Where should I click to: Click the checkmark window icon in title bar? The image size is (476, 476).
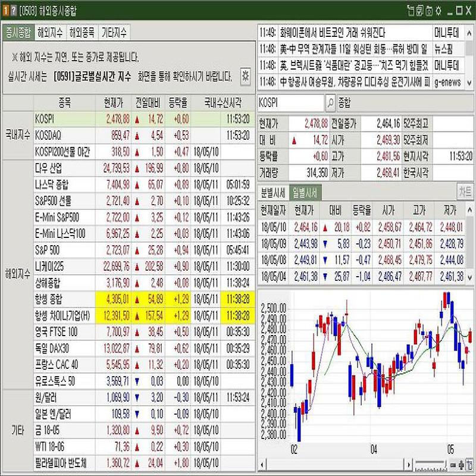pos(419,11)
